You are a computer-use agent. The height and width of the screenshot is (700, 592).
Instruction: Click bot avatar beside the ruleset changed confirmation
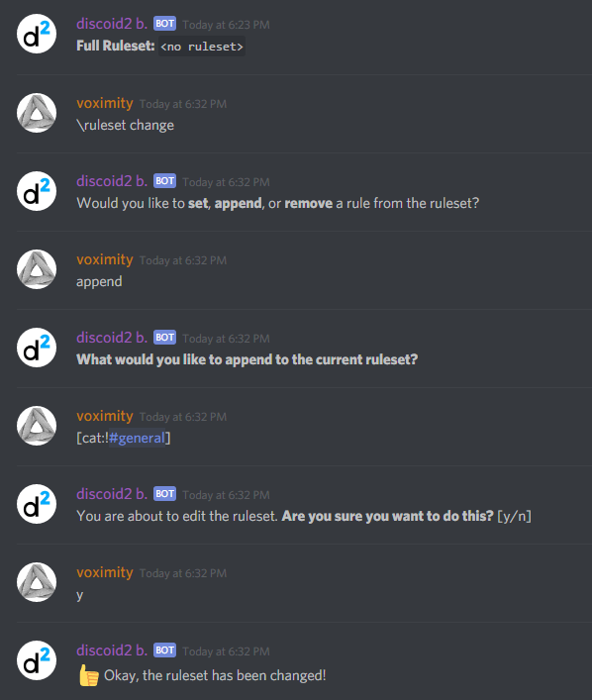click(37, 660)
